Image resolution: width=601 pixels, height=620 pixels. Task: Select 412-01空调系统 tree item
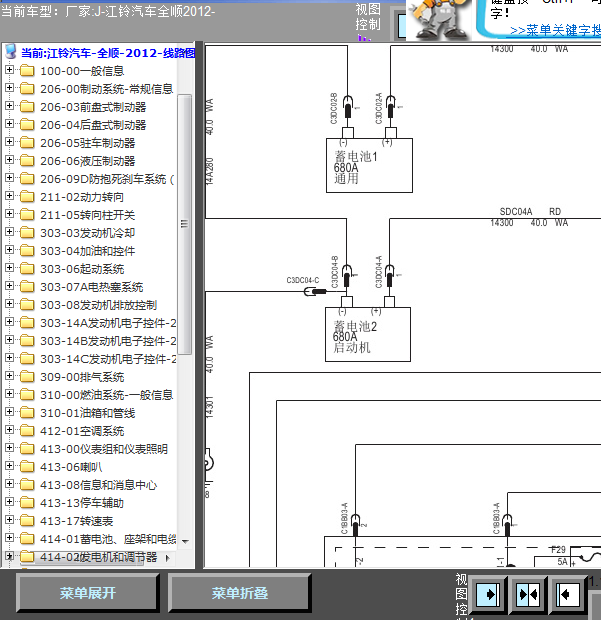(x=82, y=431)
